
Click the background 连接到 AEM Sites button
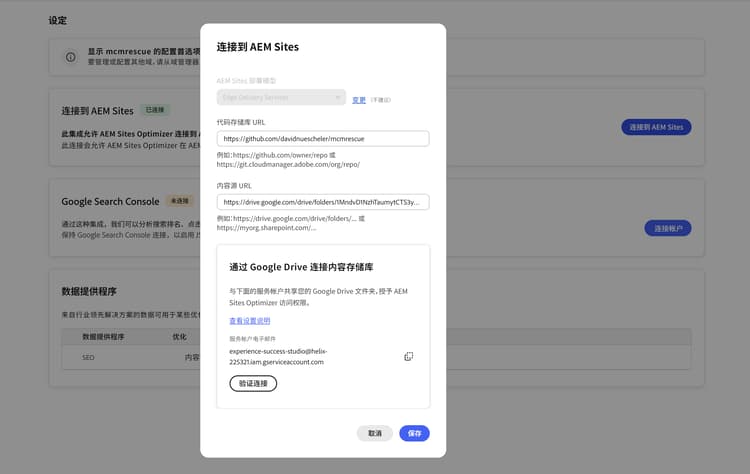[656, 127]
